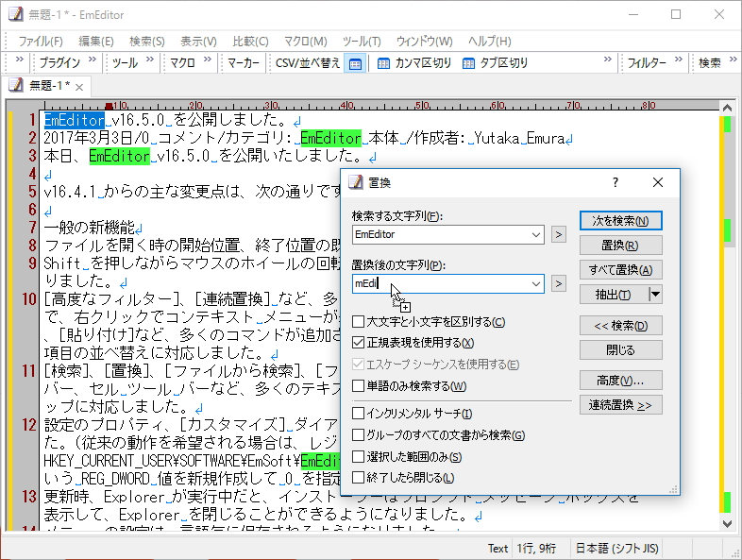The height and width of the screenshot is (560, 742).
Task: Open the 比較(C) menu
Action: click(x=251, y=42)
